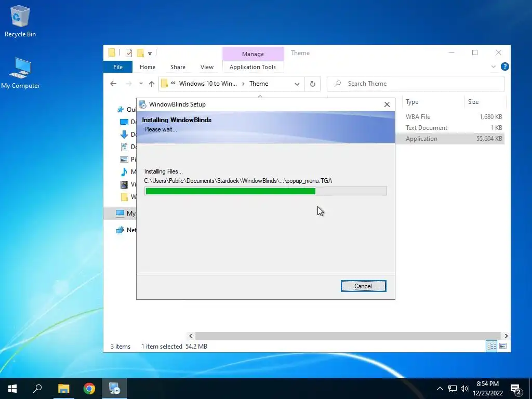
Task: Open network status tray icon
Action: click(x=453, y=389)
